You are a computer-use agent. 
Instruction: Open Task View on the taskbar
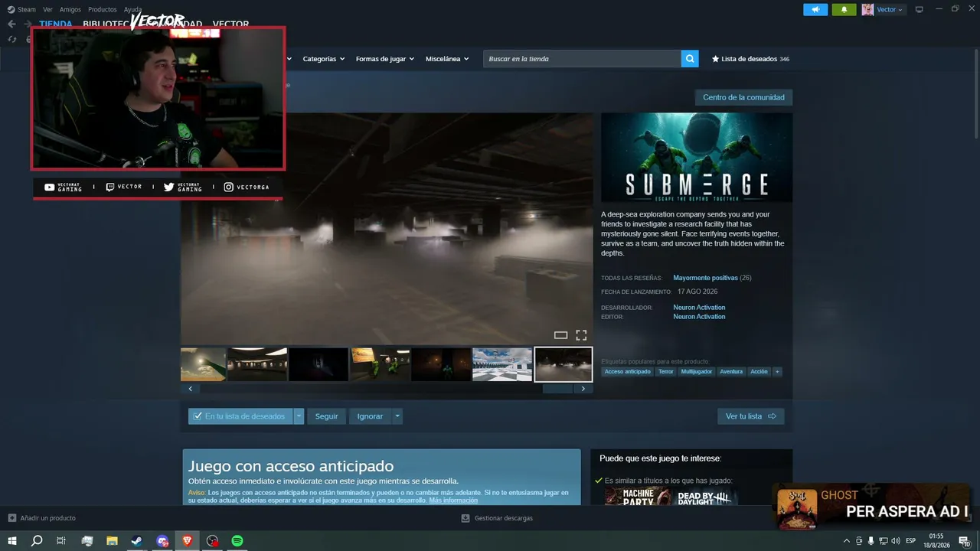61,540
